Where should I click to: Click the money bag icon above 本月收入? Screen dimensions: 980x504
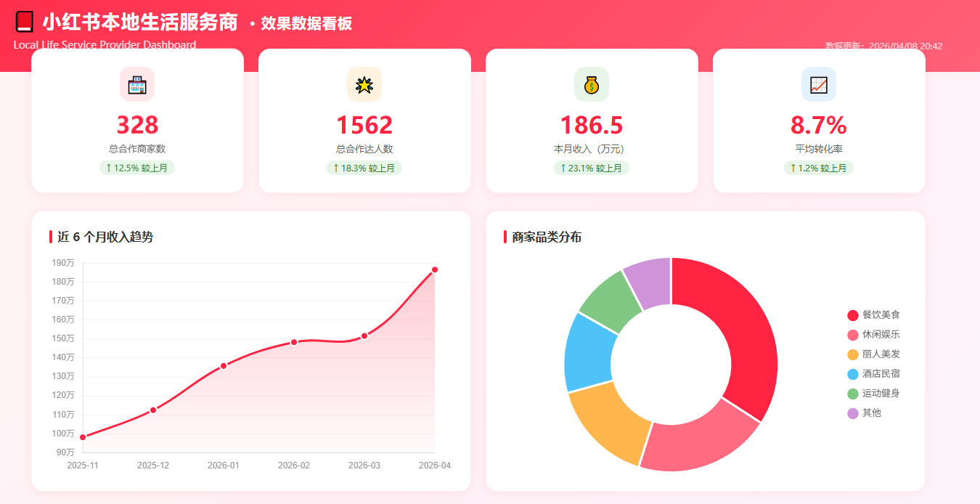[591, 84]
